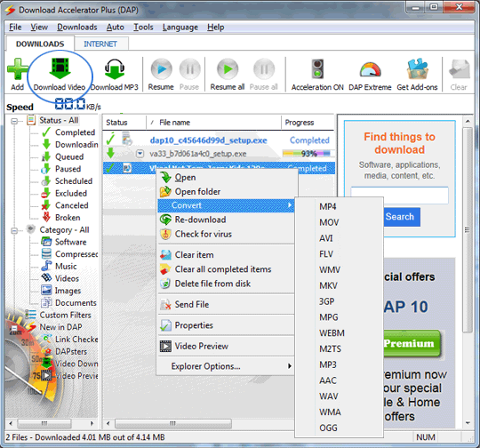
Task: Click the green Premium button
Action: (x=412, y=343)
